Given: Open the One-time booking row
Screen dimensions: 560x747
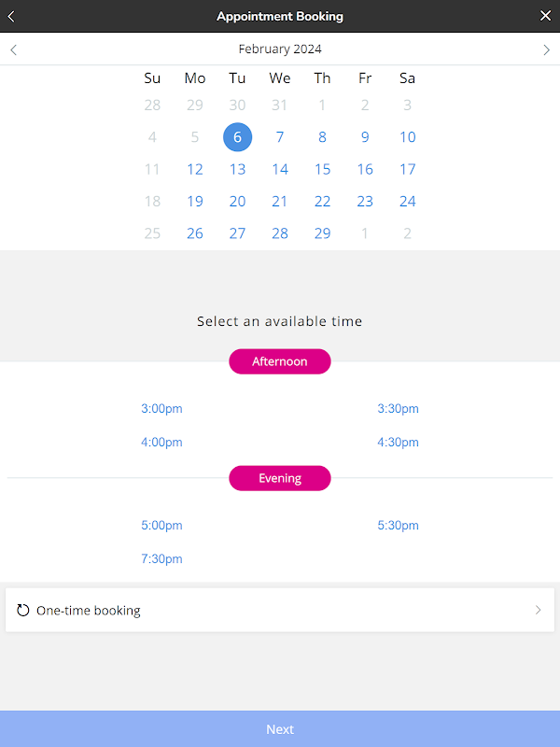Looking at the screenshot, I should [x=280, y=611].
